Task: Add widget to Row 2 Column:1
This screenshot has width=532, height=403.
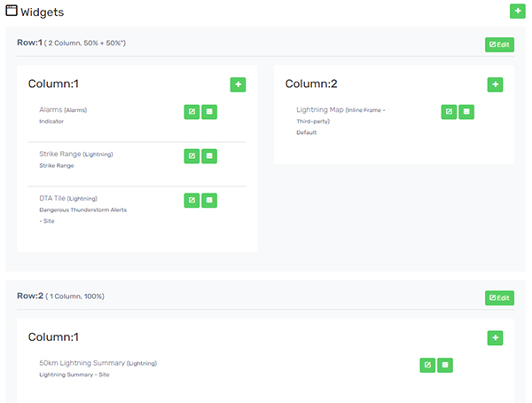Action: (x=495, y=338)
